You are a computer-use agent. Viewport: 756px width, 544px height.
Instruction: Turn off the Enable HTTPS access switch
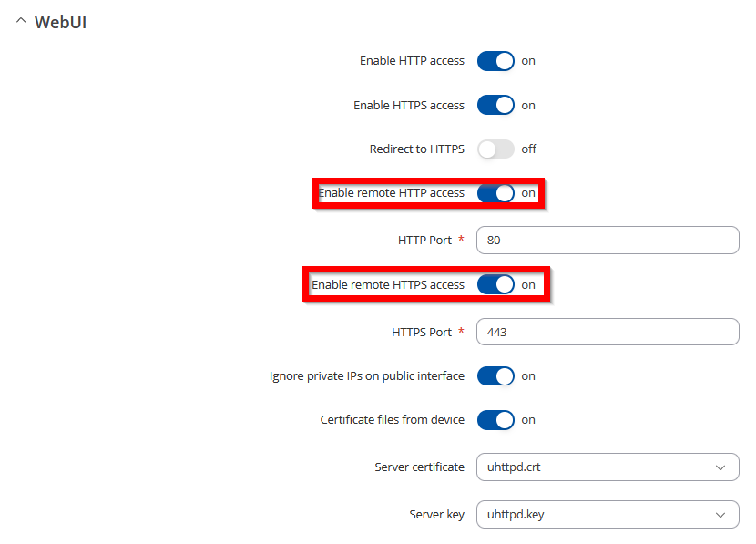495,105
